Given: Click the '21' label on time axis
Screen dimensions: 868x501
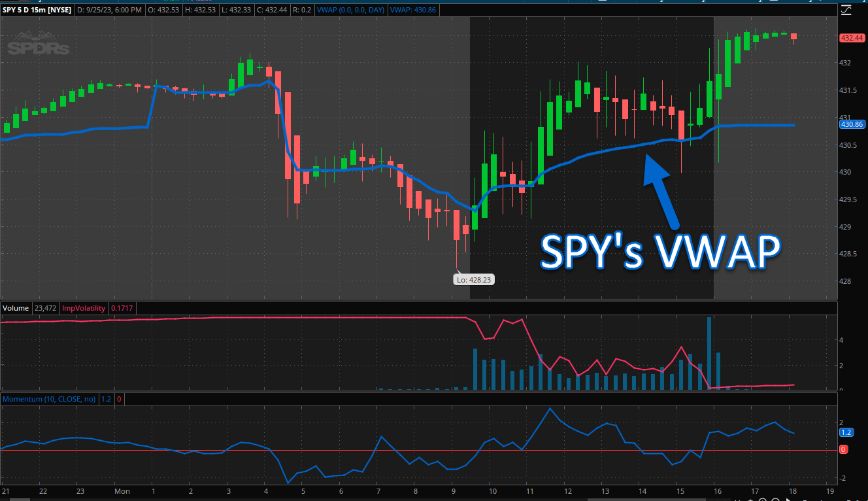Looking at the screenshot, I should click(6, 491).
